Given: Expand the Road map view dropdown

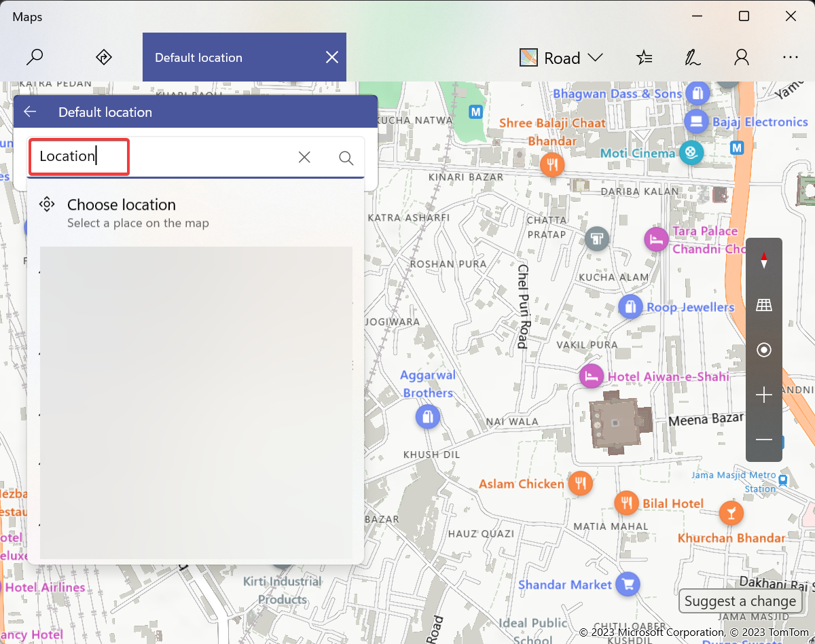Looking at the screenshot, I should click(561, 58).
